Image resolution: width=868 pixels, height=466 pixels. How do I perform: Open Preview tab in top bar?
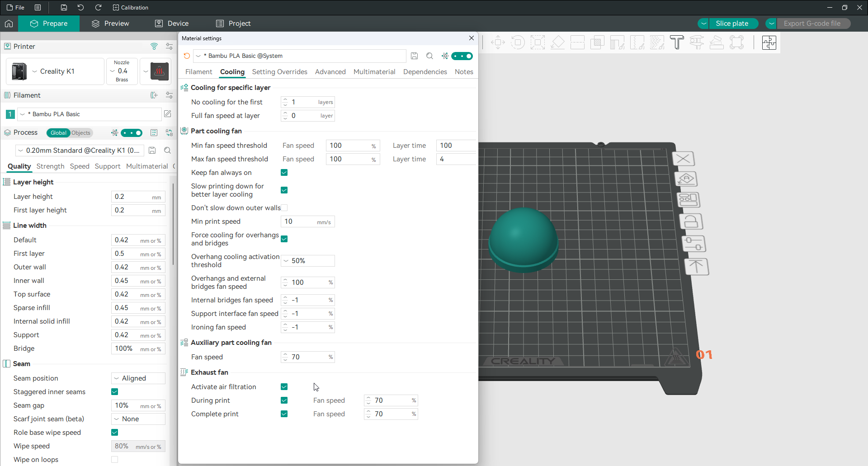point(110,24)
